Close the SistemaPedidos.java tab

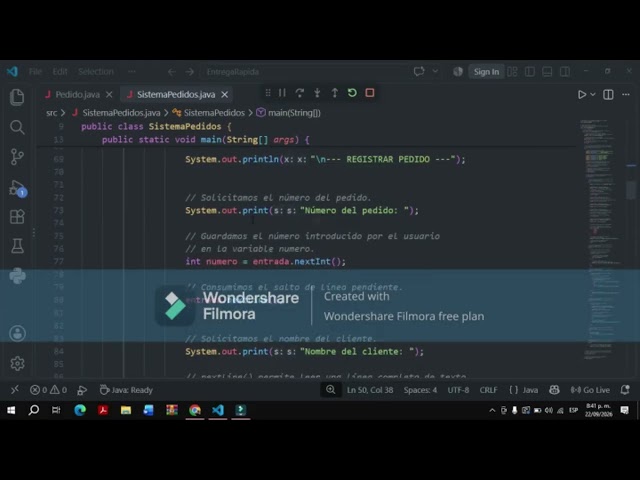(224, 95)
